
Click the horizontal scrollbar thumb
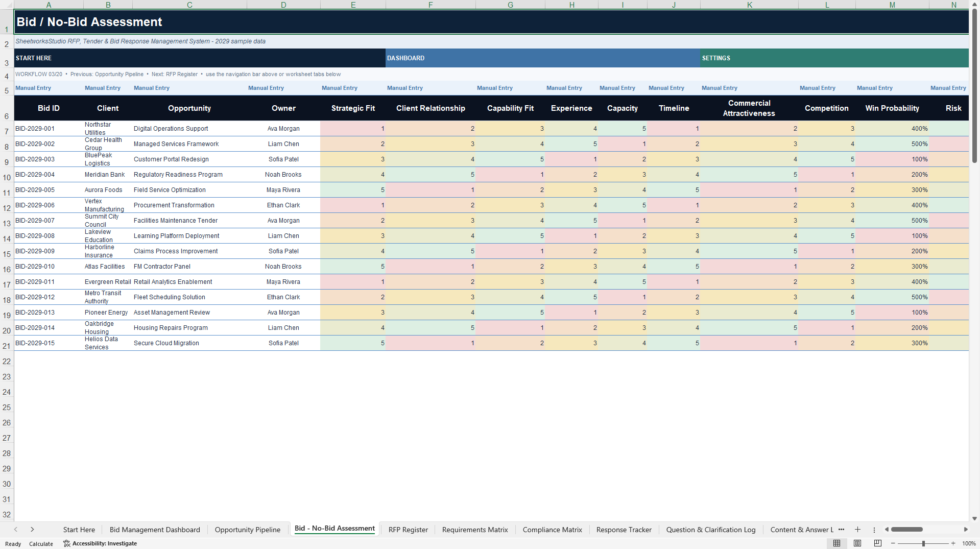tap(907, 530)
